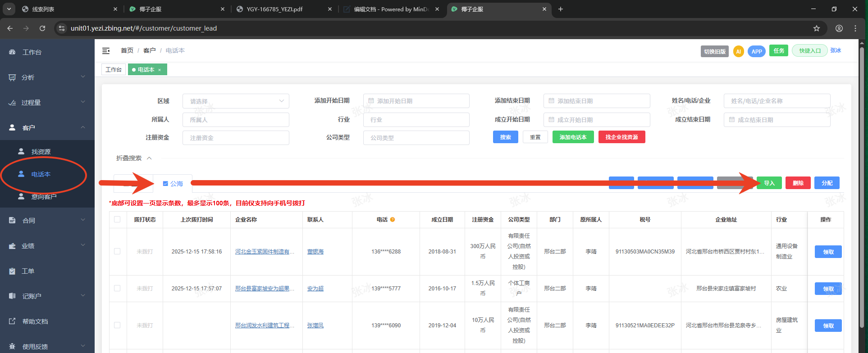This screenshot has height=353, width=868.
Task: Expand the 过程量 sidebar menu chevron
Action: [83, 102]
